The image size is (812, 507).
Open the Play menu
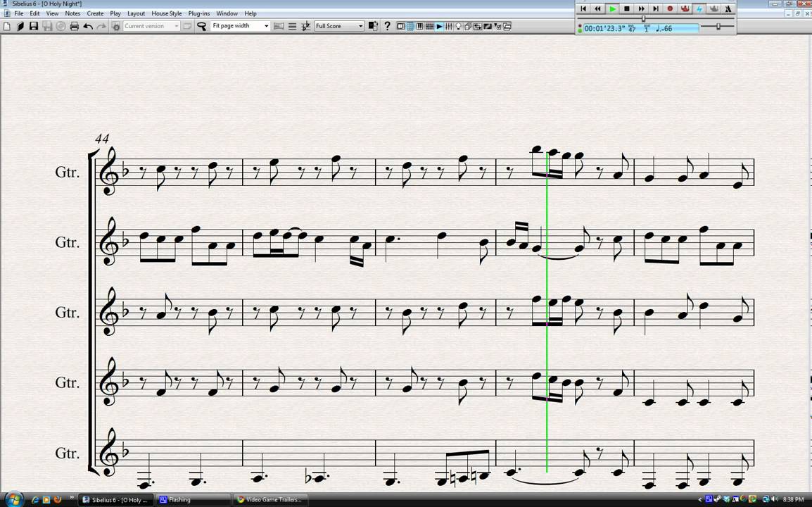coord(115,13)
